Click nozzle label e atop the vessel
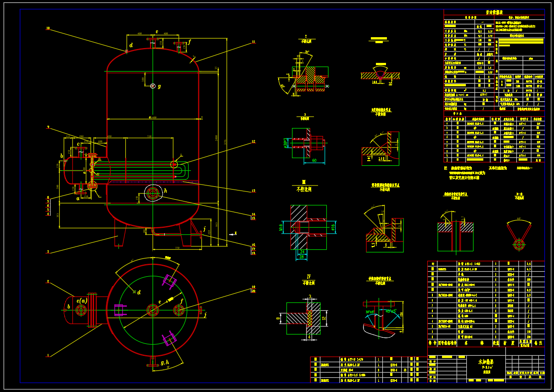Viewport: 554px width, 392px height. (157, 32)
